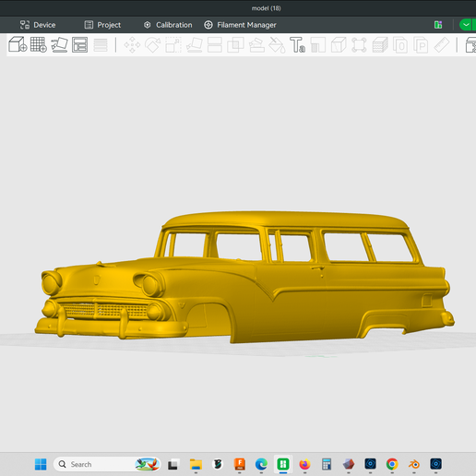The image size is (476, 476).
Task: Select the Color painting bucket icon
Action: pos(277,45)
